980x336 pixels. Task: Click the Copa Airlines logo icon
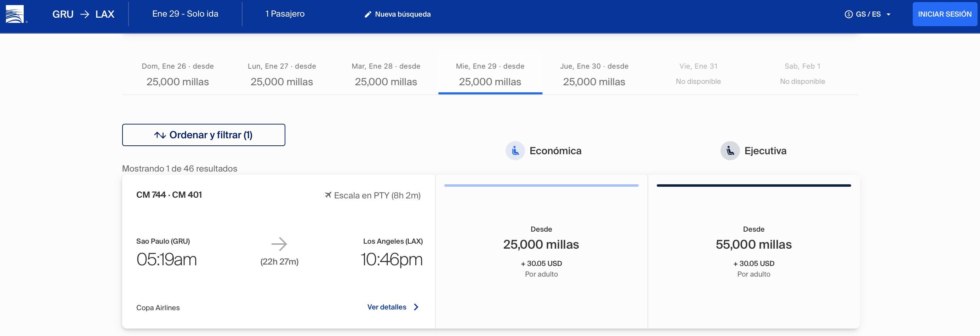[x=15, y=14]
